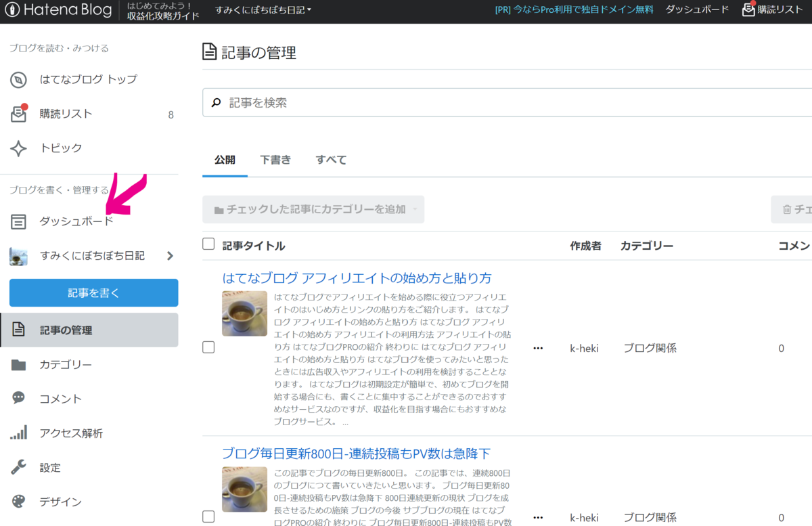Click the header 購読リスト envelope icon

(748, 9)
